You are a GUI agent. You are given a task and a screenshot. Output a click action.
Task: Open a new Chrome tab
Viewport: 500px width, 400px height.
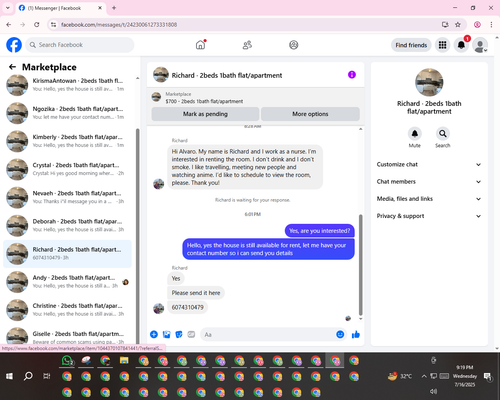coord(114,8)
